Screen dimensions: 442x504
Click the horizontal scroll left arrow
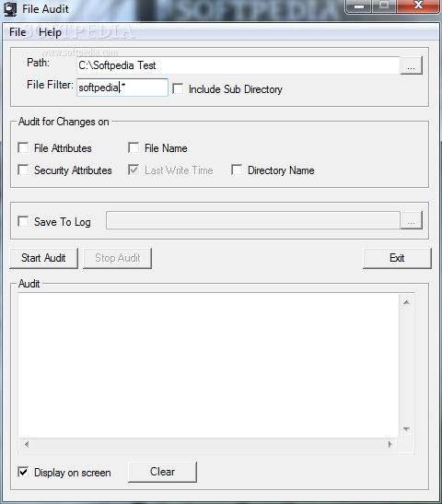(27, 445)
